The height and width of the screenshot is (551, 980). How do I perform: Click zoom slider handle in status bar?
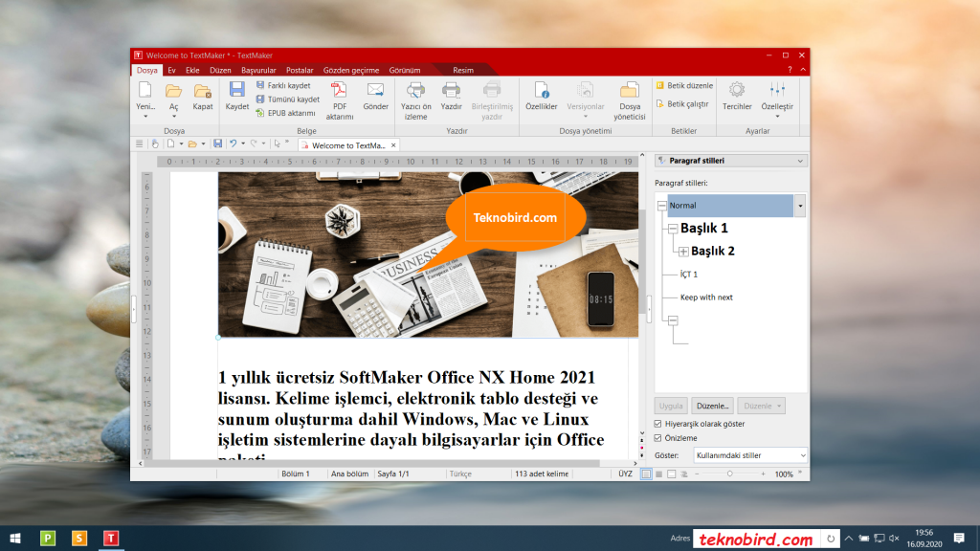click(x=729, y=474)
